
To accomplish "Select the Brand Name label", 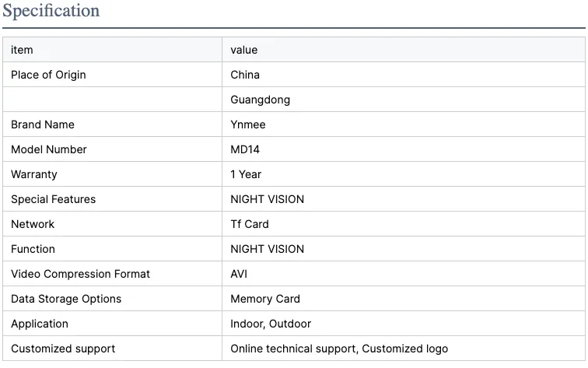I will tap(43, 124).
